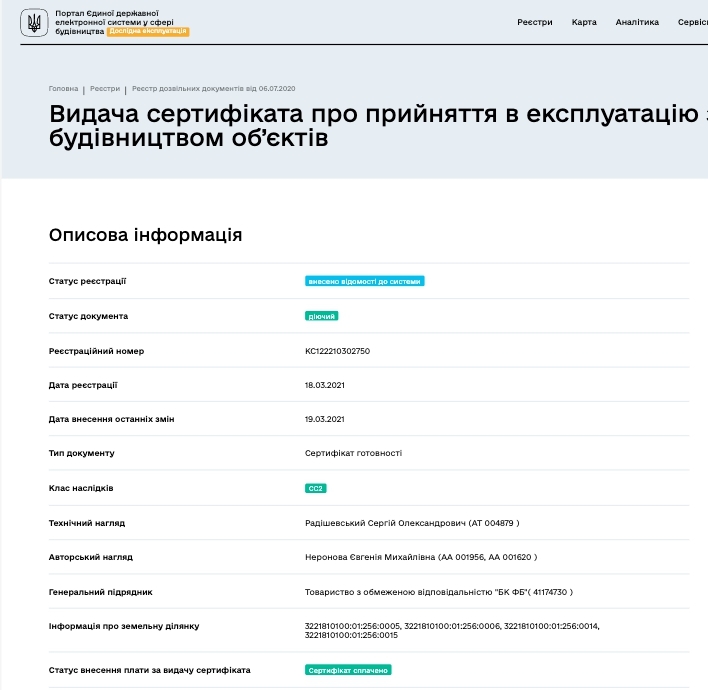
Task: Click the 'Реєстраційний номер' label
Action: [x=96, y=351]
